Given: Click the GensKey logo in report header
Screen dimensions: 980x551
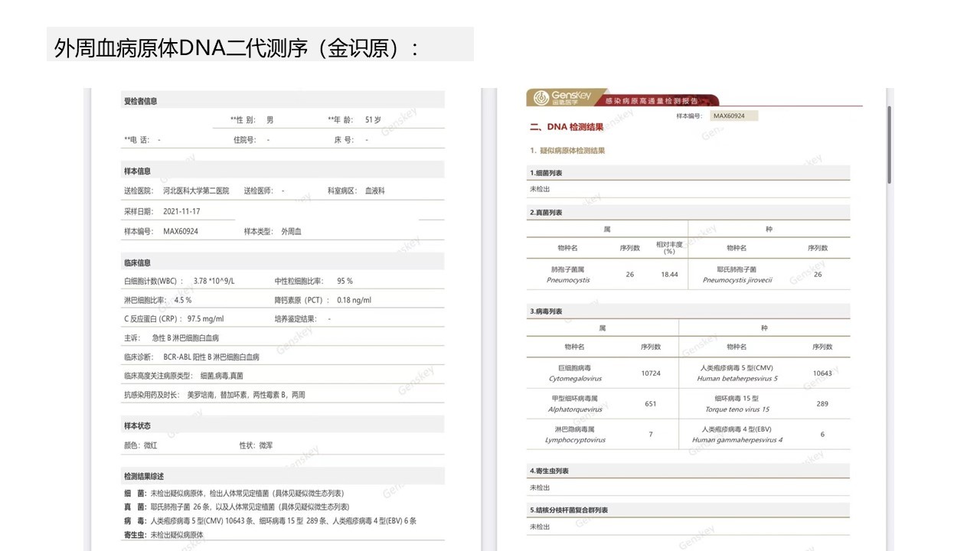Looking at the screenshot, I should 562,97.
